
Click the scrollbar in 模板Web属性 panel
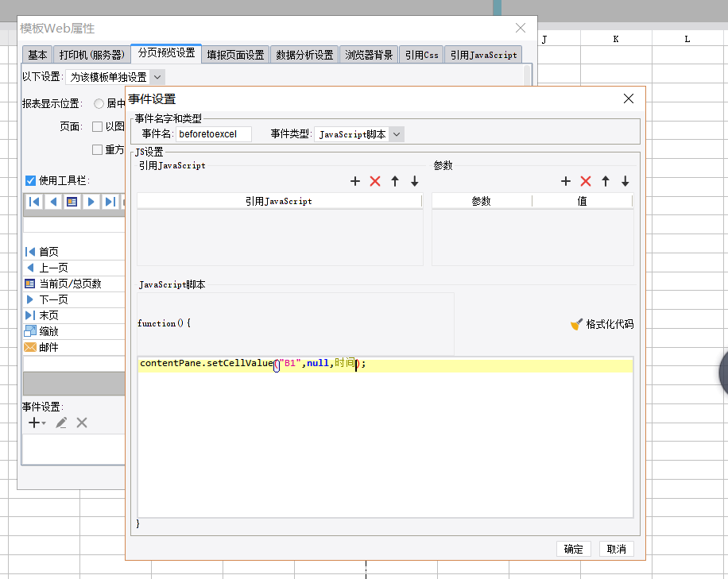(527, 75)
